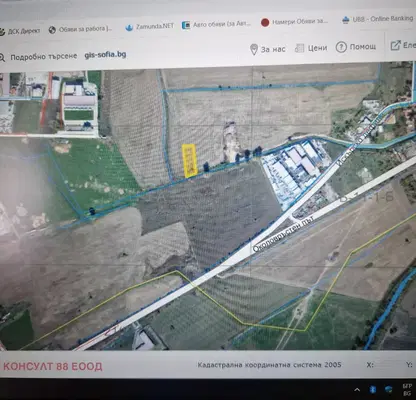Click the red Намери Обяви bookmark icon
Viewport: 416px width, 400px height.
click(x=265, y=22)
